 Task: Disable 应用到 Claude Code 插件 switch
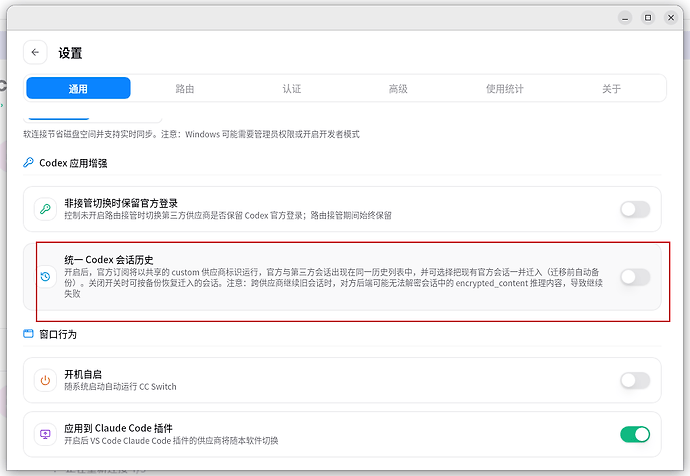point(635,434)
